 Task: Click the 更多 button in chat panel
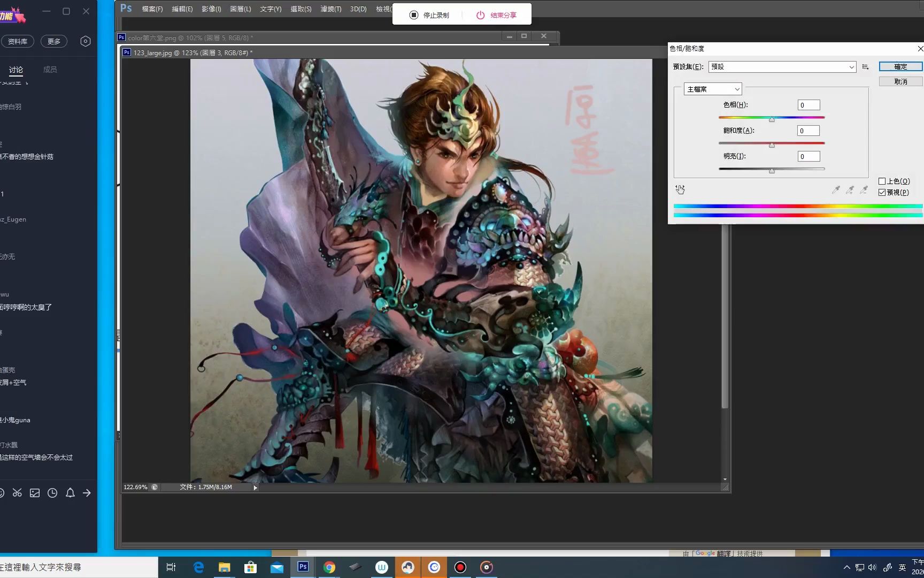click(54, 41)
